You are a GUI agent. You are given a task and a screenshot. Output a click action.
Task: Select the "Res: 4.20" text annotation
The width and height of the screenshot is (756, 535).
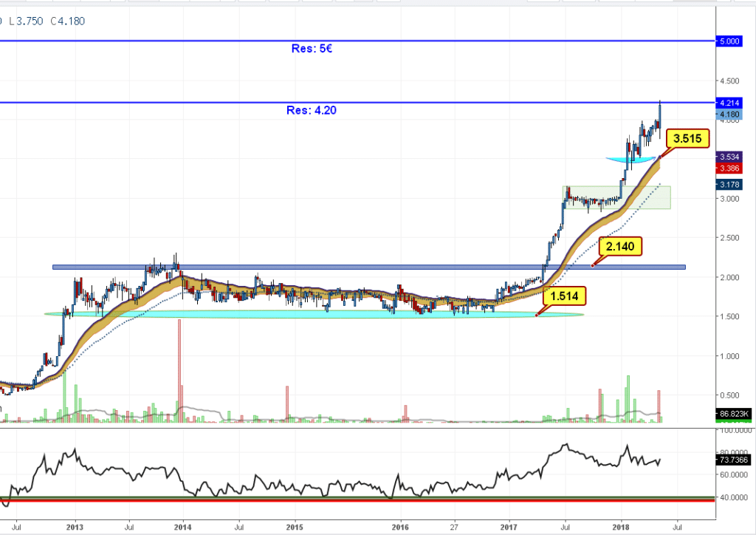[312, 111]
